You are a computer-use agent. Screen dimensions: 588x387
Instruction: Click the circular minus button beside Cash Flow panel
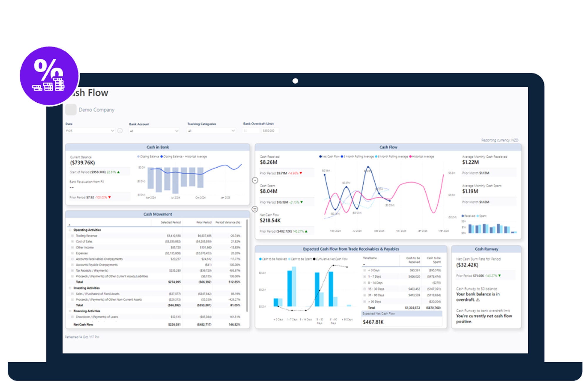pyautogui.click(x=255, y=180)
